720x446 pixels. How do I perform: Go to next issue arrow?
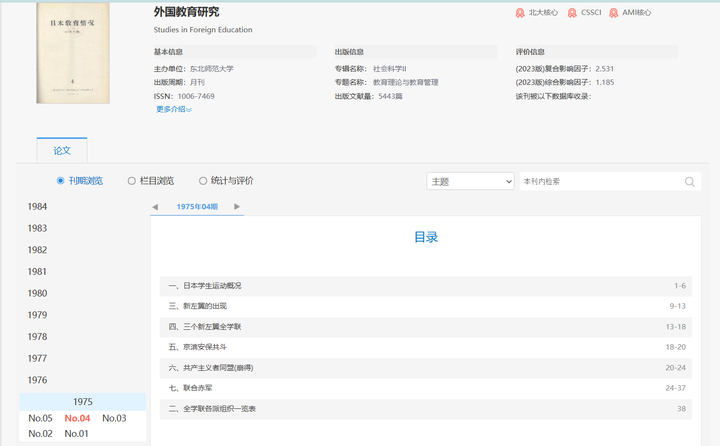pyautogui.click(x=237, y=207)
